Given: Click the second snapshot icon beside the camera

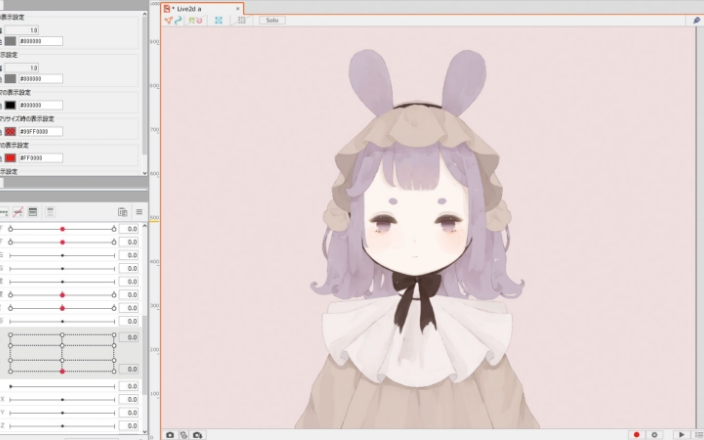Looking at the screenshot, I should tap(183, 435).
